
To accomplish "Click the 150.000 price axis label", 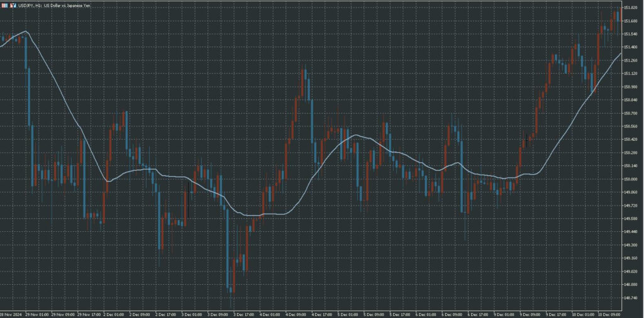I will pos(630,179).
